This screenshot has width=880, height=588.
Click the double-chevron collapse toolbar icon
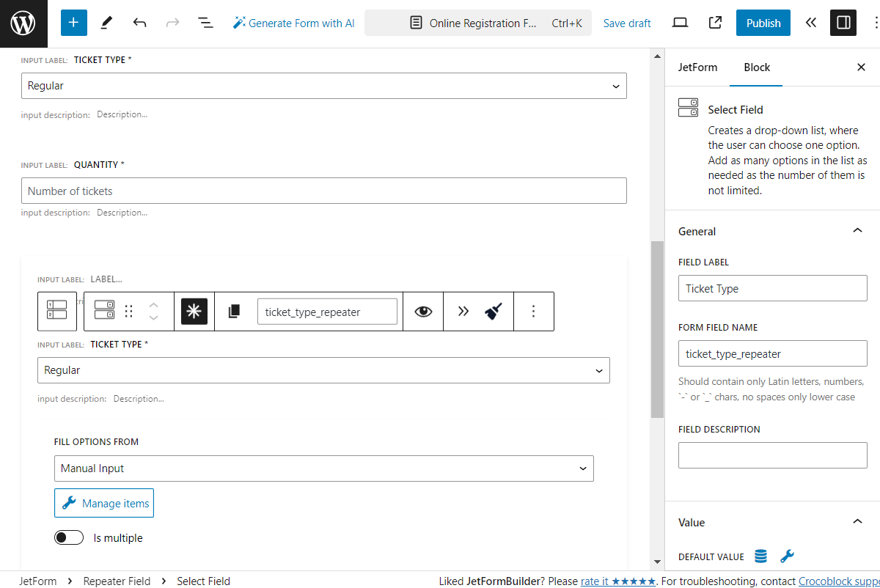click(810, 23)
